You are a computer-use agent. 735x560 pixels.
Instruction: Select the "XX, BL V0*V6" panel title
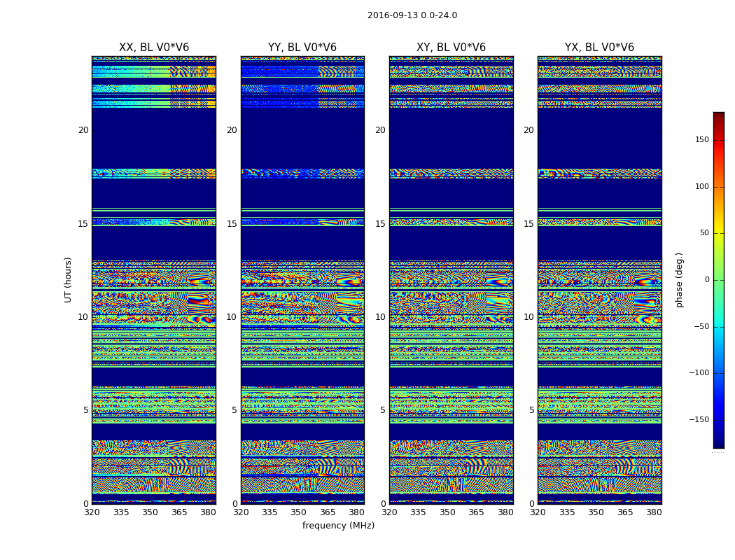[154, 48]
